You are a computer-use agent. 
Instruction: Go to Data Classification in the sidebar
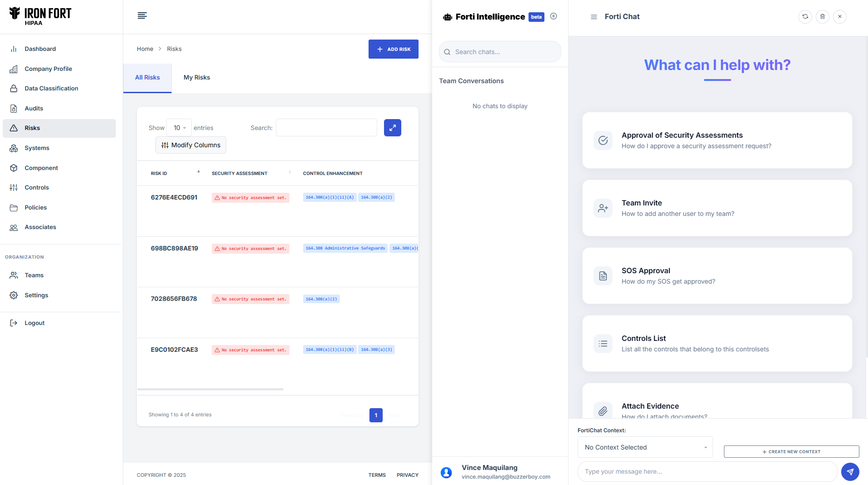click(51, 89)
